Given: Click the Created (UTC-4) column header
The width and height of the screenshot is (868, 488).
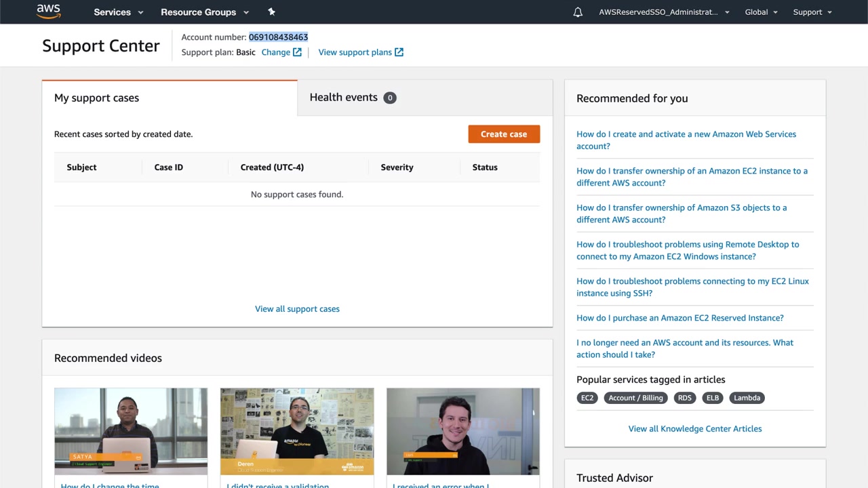Looking at the screenshot, I should (x=272, y=167).
